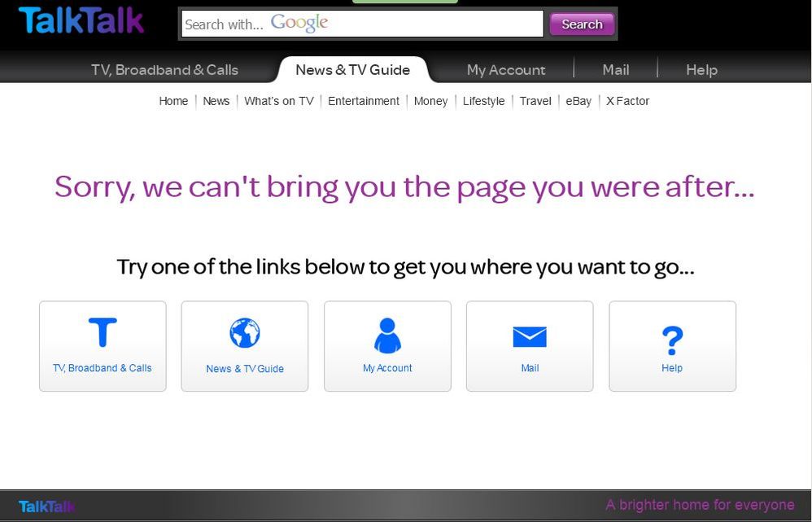Follow the TV, Broadband & Calls text link in the card

(x=103, y=368)
